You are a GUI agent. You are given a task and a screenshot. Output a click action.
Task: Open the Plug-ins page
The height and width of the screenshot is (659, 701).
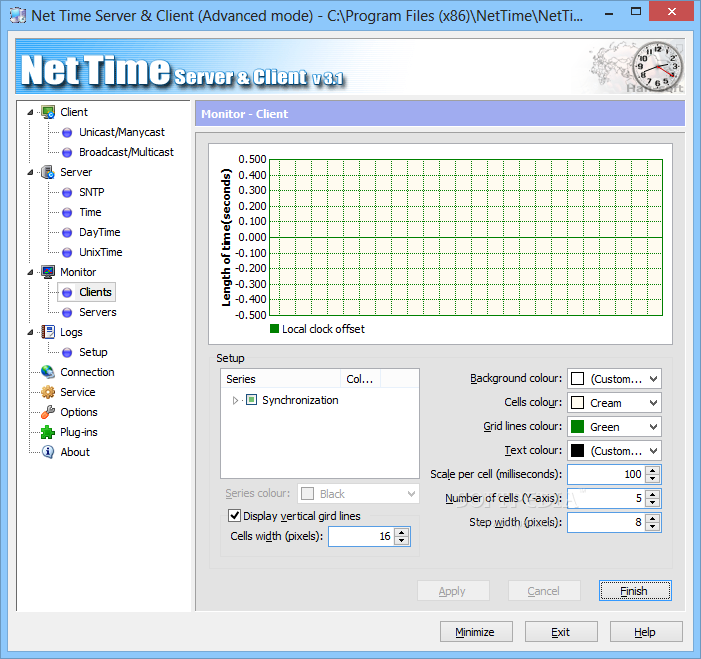(x=79, y=432)
